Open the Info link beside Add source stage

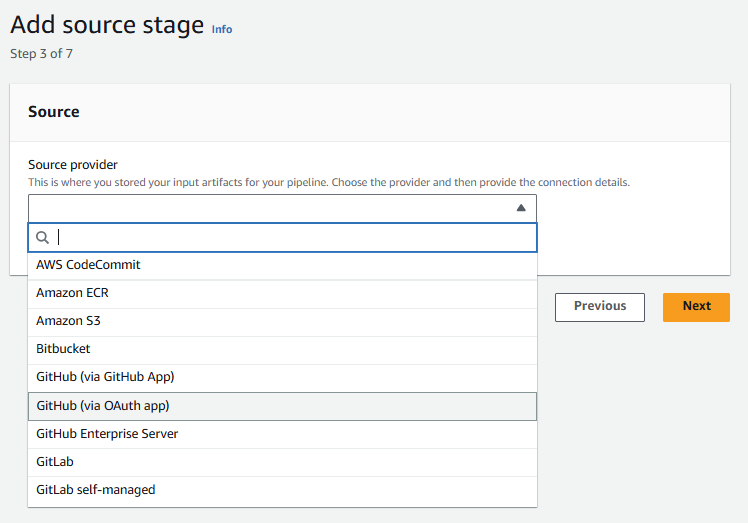click(x=222, y=29)
